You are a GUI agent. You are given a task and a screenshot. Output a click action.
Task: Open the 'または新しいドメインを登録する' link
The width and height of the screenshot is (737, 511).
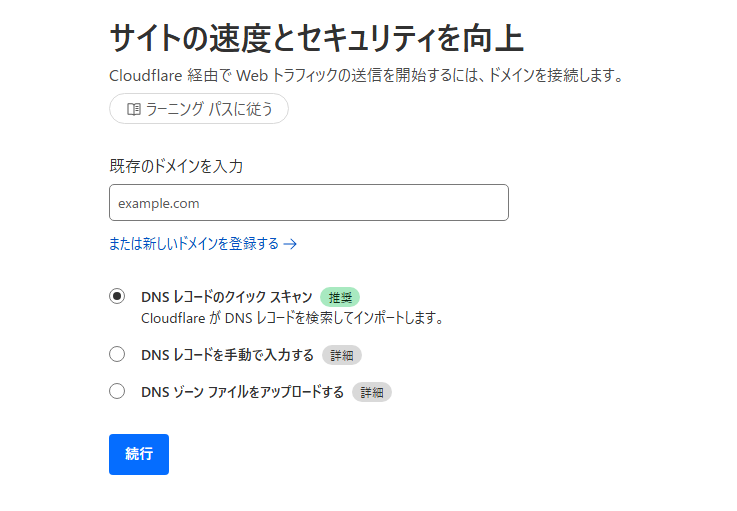coord(194,243)
